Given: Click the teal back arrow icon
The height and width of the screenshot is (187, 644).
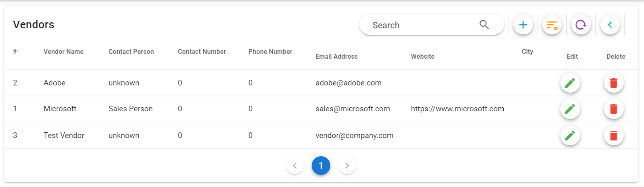Looking at the screenshot, I should (610, 25).
